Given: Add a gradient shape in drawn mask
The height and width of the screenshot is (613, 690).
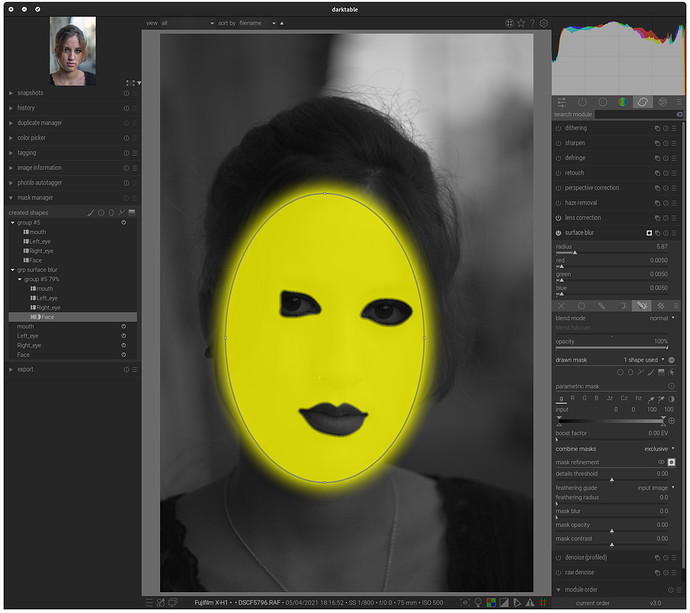Looking at the screenshot, I should (660, 372).
